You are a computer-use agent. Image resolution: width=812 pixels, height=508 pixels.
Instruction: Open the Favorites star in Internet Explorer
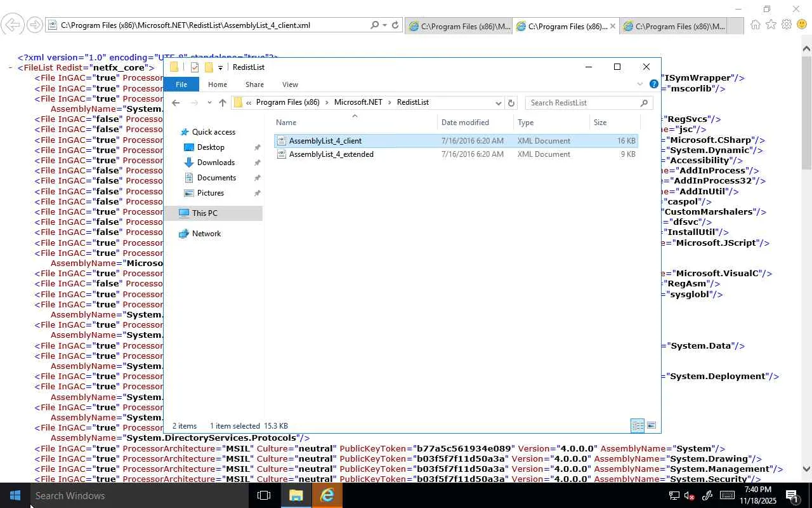point(771,25)
